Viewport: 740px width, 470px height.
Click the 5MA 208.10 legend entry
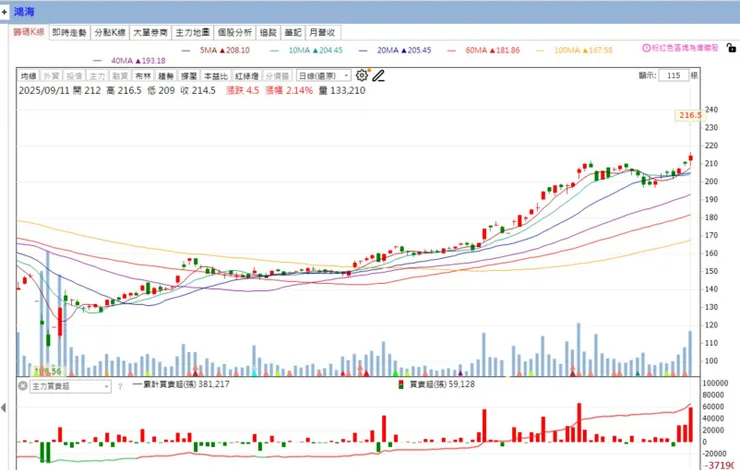(216, 50)
